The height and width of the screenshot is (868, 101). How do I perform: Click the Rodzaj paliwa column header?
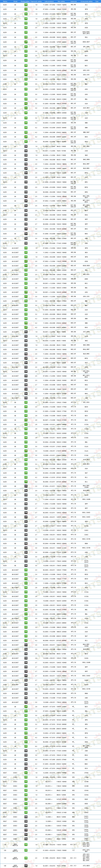coord(26,1)
